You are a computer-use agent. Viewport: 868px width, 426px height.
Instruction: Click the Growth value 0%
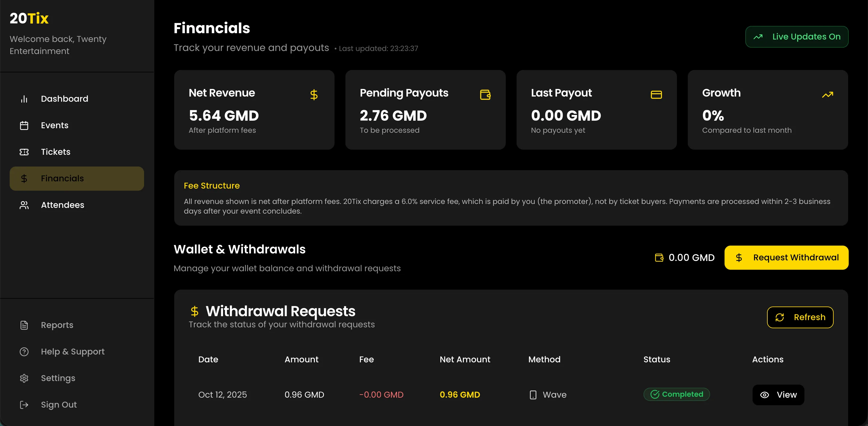713,116
